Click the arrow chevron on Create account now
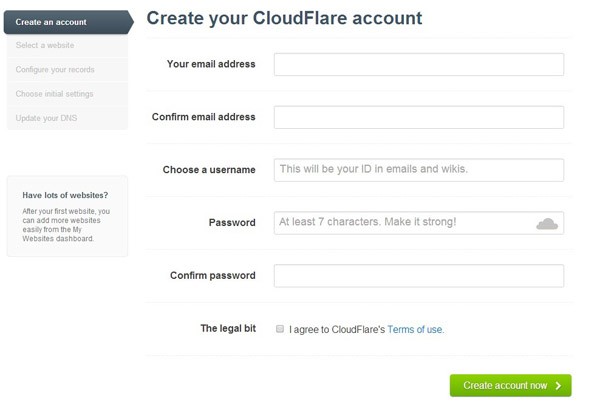This screenshot has height=418, width=600. coord(558,385)
